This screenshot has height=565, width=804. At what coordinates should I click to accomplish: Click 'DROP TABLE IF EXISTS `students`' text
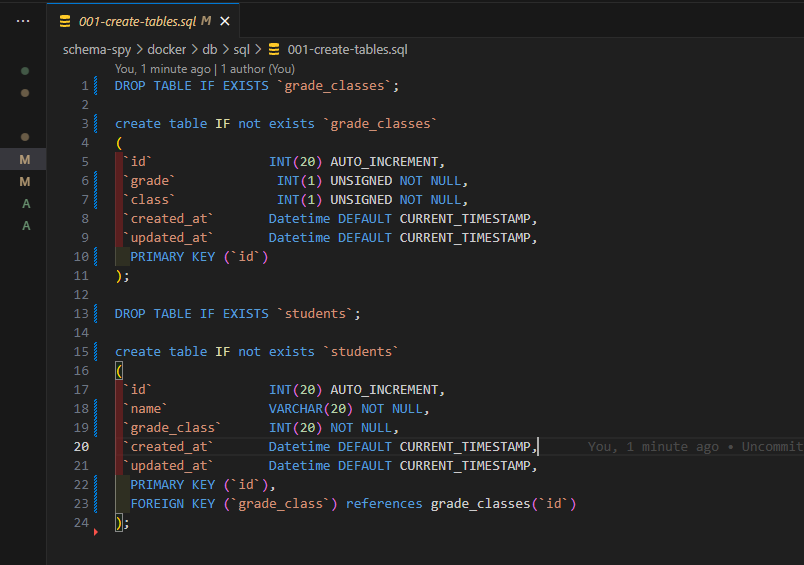click(x=234, y=313)
